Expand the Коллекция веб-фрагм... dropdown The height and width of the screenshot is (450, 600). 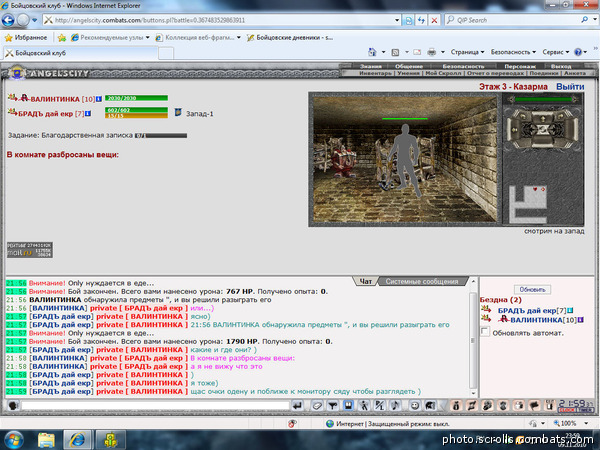pyautogui.click(x=239, y=38)
